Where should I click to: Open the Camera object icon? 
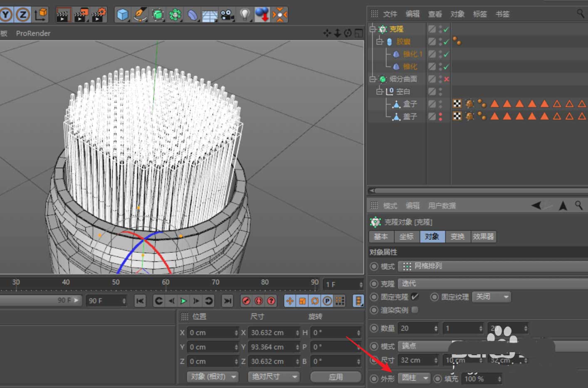click(227, 15)
